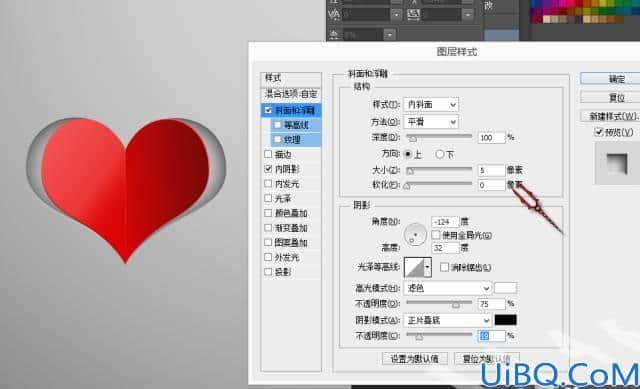Open the 光泽等高线 contour picker arrow

[x=427, y=267]
